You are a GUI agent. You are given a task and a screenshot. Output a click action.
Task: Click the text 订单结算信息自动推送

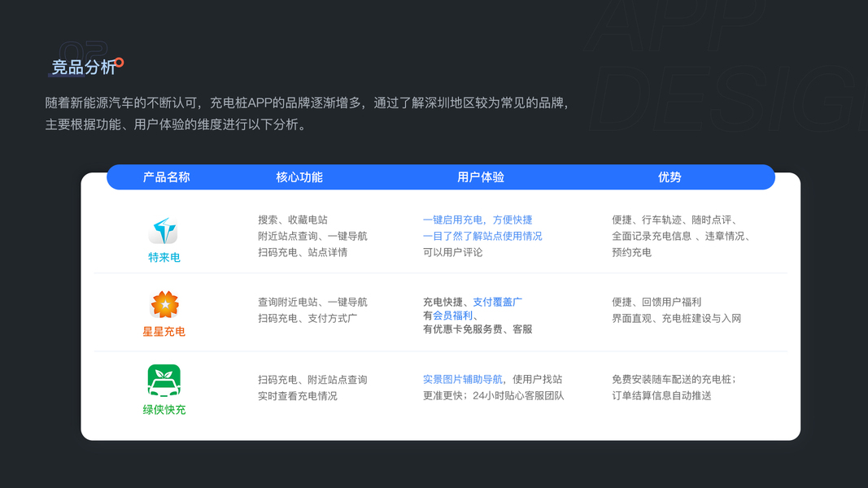tap(661, 395)
